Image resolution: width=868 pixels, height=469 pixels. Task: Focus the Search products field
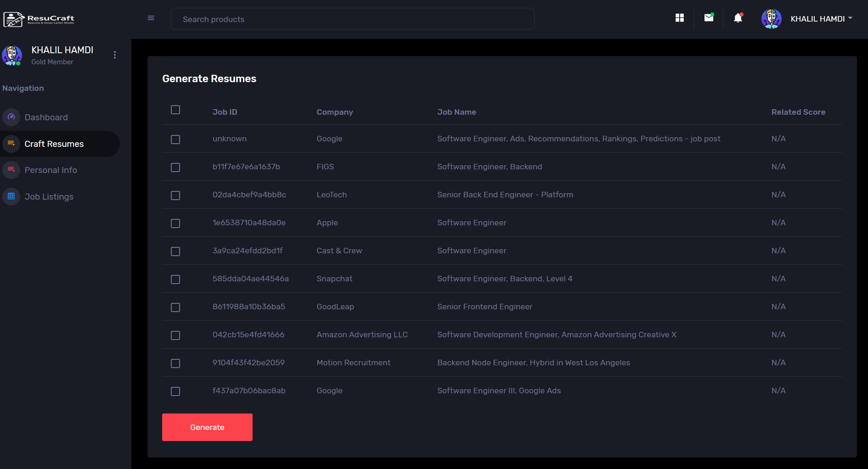(x=353, y=19)
